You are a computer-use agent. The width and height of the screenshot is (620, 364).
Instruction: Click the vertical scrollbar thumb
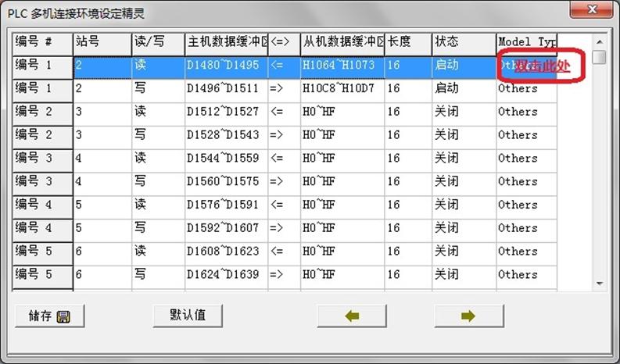[600, 57]
